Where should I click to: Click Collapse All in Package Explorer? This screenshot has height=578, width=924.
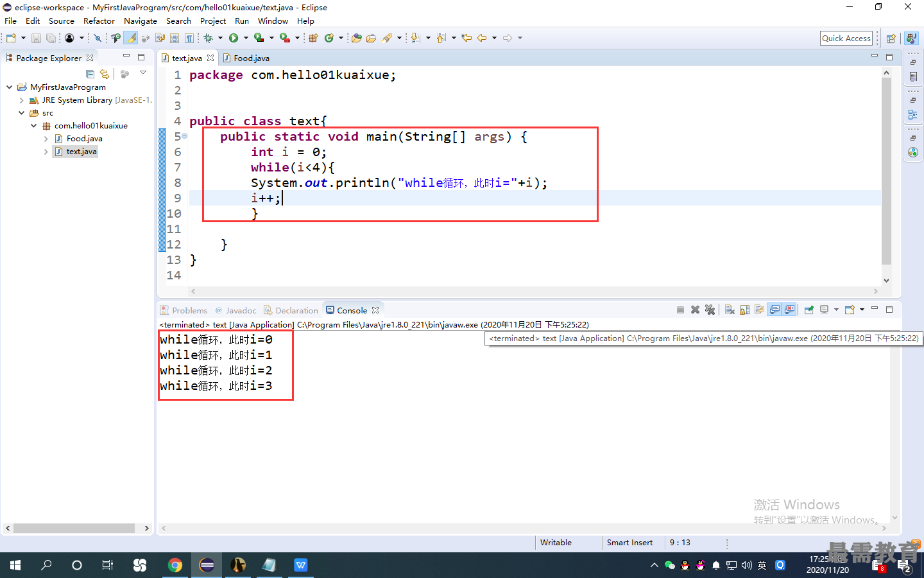[x=90, y=74]
